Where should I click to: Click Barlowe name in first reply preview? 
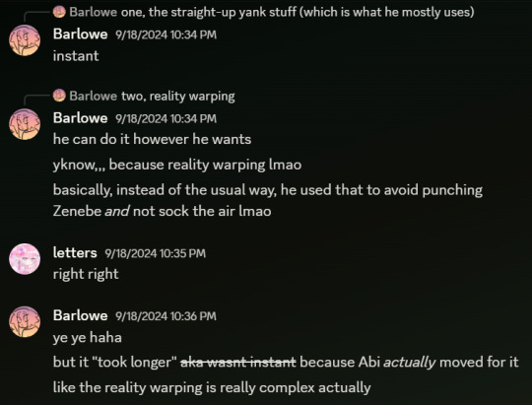94,12
